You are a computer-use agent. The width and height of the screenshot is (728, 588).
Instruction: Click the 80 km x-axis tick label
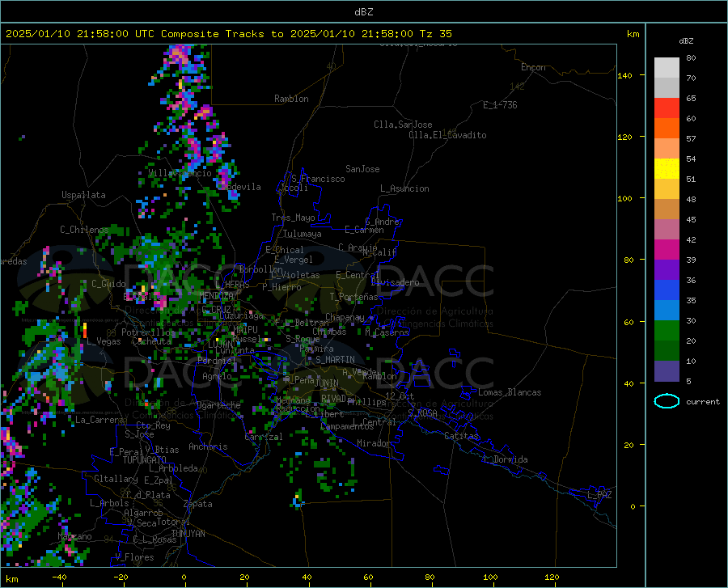430,577
